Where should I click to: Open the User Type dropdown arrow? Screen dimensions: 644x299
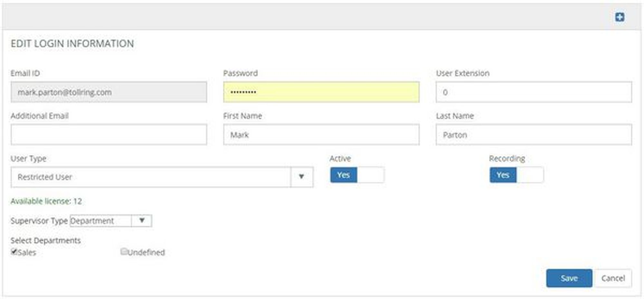tap(301, 177)
